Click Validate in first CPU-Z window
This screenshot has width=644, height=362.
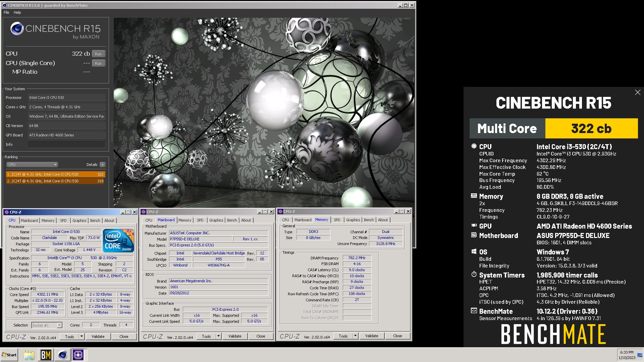click(98, 337)
